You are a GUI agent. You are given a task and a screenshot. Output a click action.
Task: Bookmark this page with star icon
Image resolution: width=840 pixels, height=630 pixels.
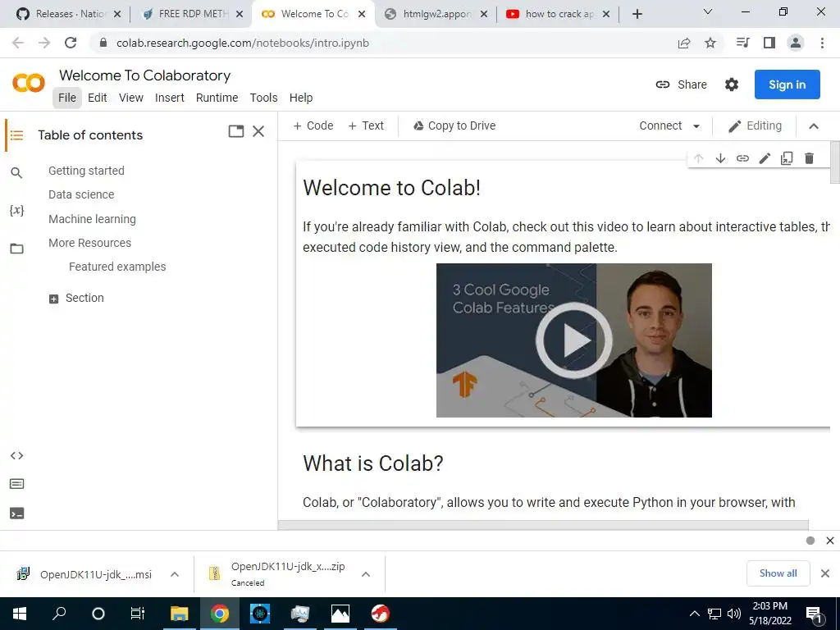pos(710,43)
